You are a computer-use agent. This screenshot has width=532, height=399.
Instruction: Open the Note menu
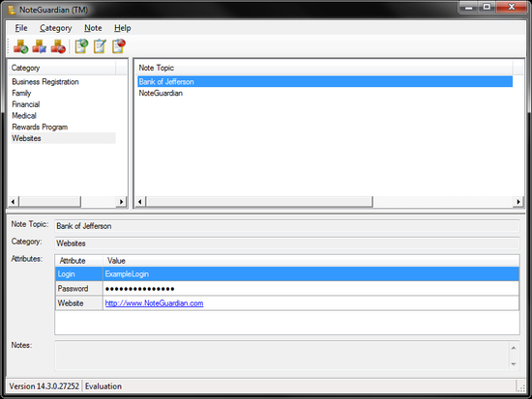[x=93, y=28]
